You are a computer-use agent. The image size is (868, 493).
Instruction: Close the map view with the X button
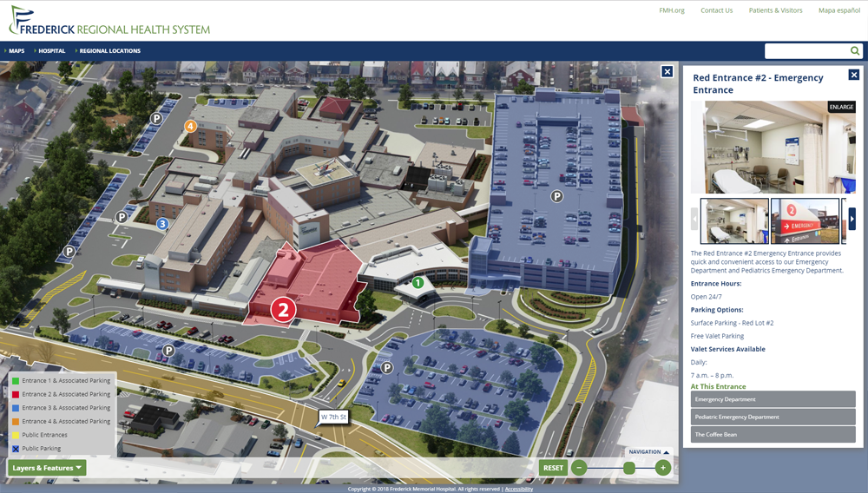coord(667,71)
